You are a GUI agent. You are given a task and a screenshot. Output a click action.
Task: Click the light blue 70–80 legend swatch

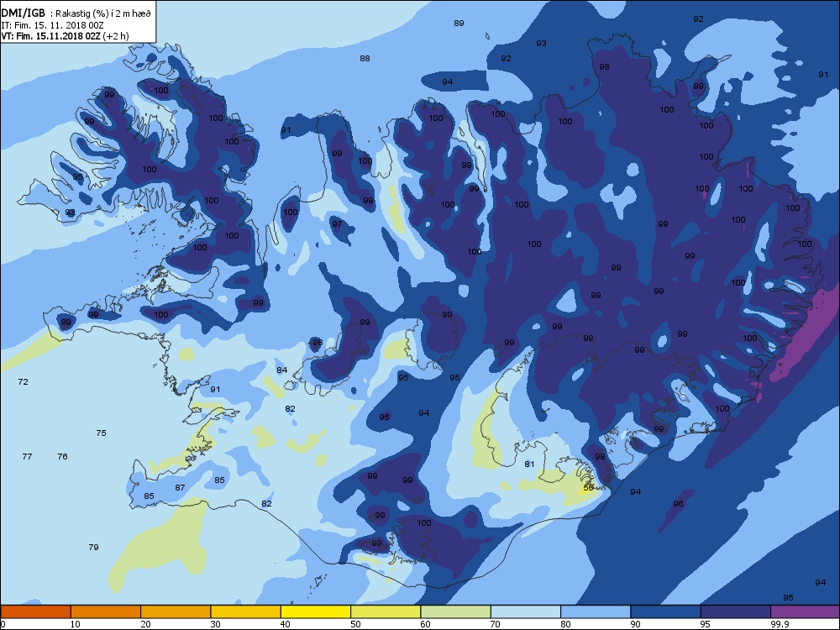(526, 612)
